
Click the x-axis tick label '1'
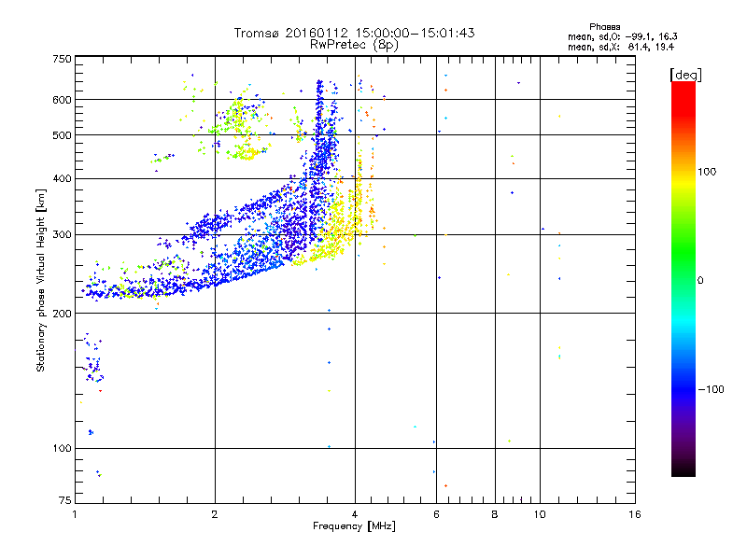(x=75, y=514)
